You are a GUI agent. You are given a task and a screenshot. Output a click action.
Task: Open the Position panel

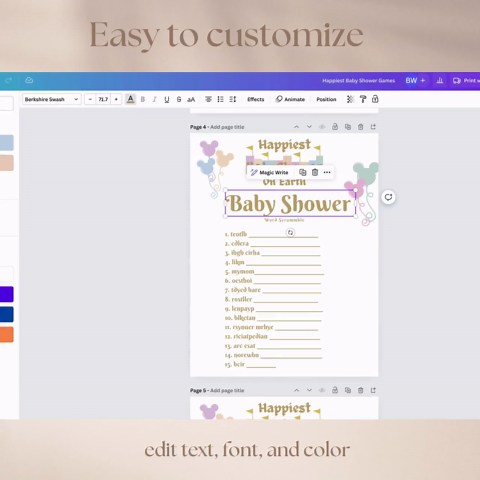326,99
